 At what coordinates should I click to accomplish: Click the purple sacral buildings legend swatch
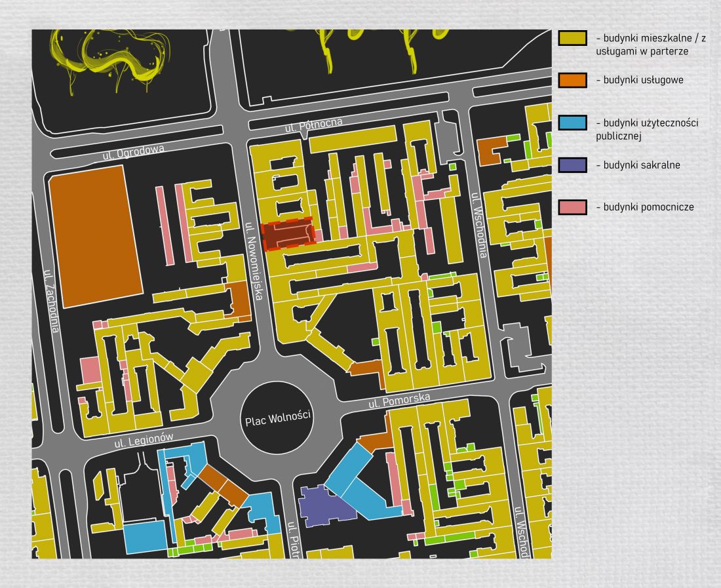tap(572, 165)
